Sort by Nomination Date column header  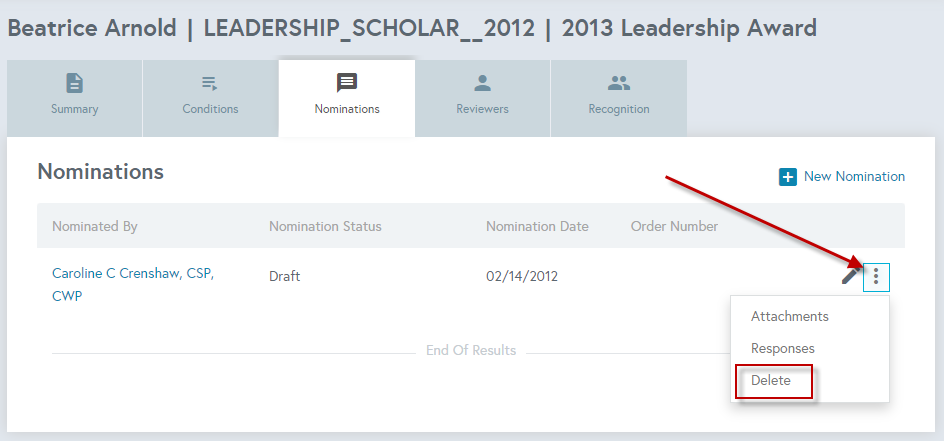[x=537, y=226]
